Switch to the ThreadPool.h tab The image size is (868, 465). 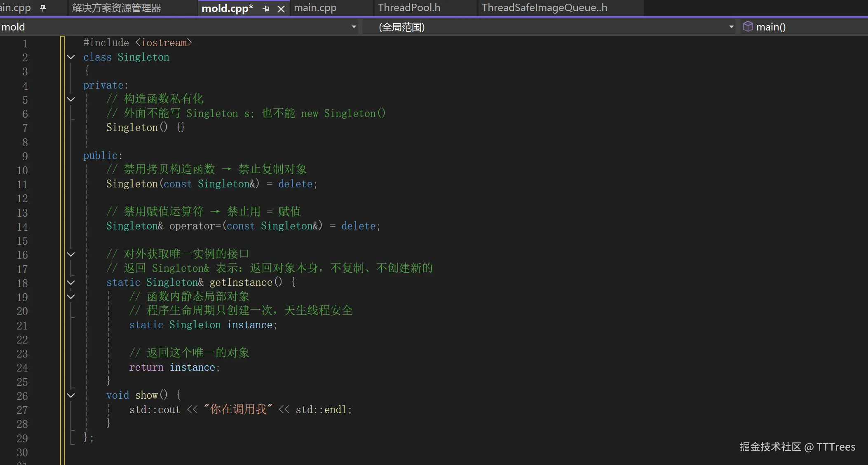pyautogui.click(x=409, y=8)
